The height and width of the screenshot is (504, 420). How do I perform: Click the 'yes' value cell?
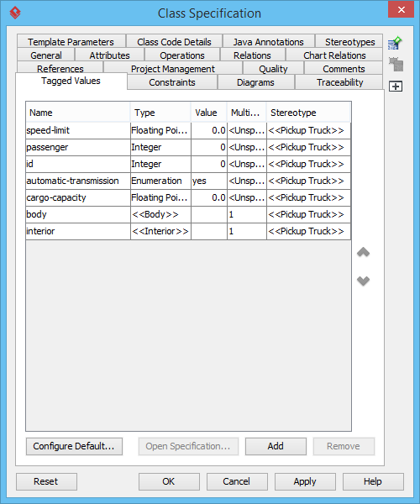pos(209,181)
